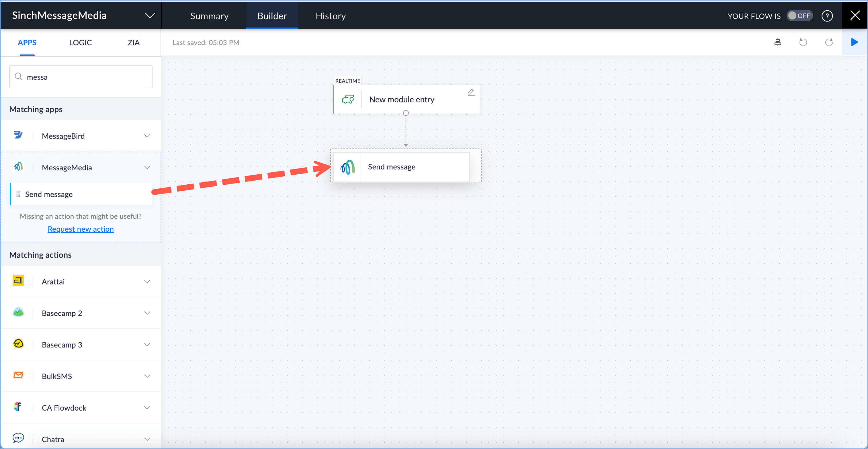Image resolution: width=868 pixels, height=449 pixels.
Task: Switch to the Summary tab
Action: (x=209, y=16)
